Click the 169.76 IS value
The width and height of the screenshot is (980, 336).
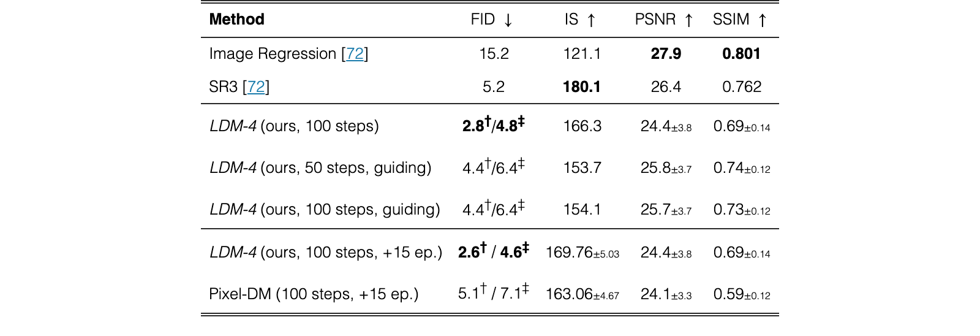pos(582,253)
